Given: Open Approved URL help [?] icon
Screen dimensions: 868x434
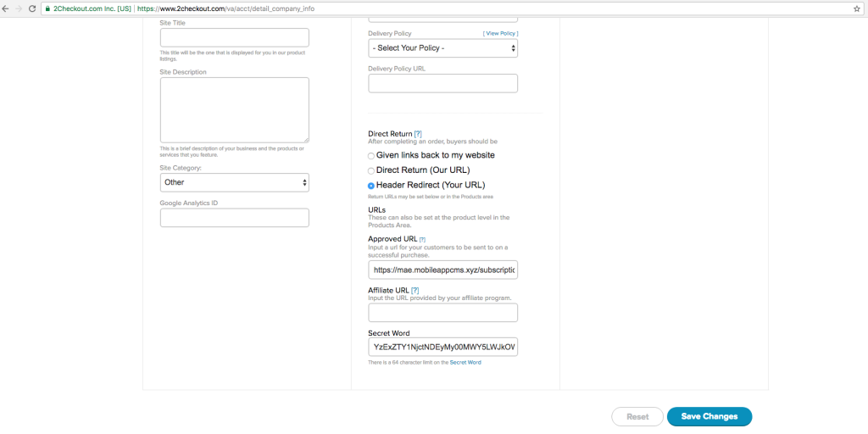Looking at the screenshot, I should pyautogui.click(x=422, y=239).
